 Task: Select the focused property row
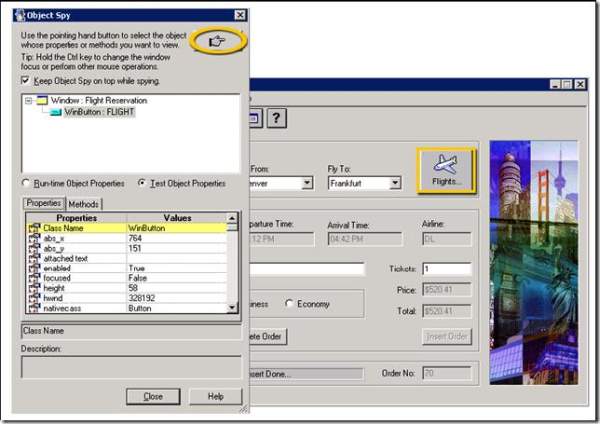[127, 278]
